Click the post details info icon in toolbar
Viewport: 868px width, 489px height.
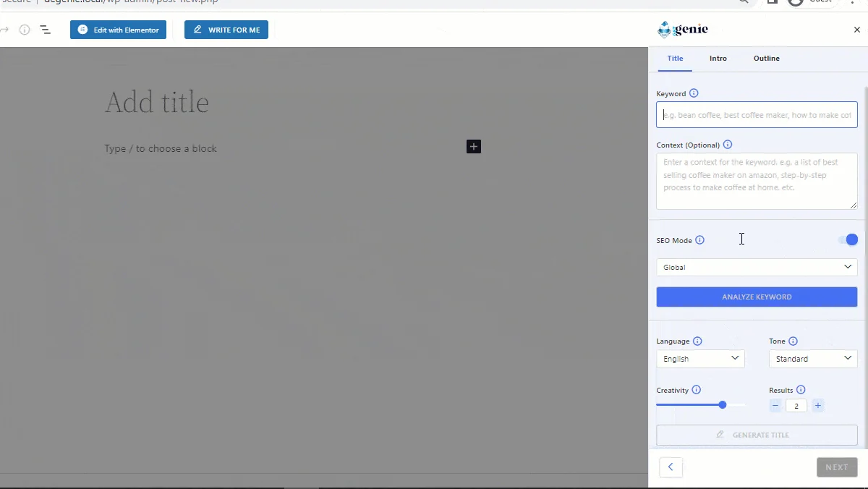tap(25, 30)
